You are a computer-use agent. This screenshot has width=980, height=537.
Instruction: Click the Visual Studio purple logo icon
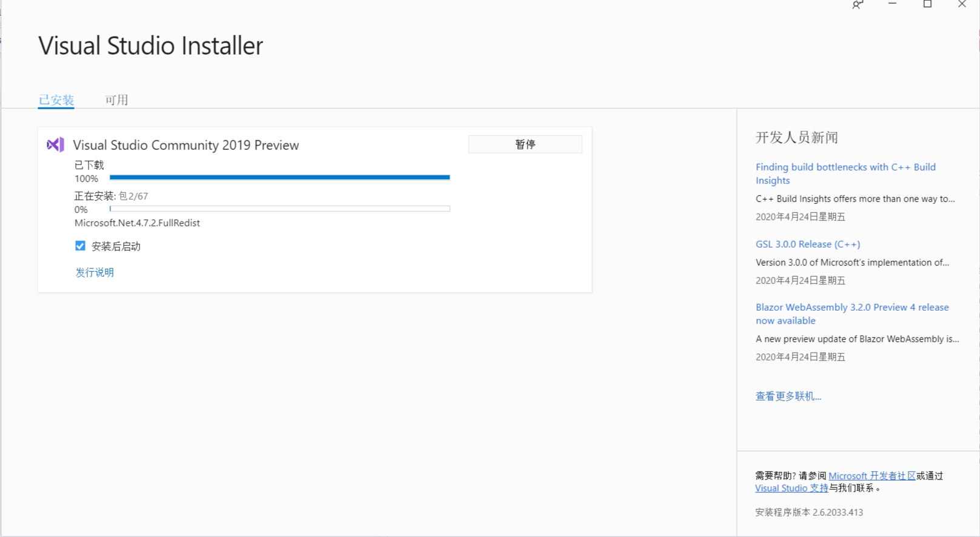click(x=55, y=144)
